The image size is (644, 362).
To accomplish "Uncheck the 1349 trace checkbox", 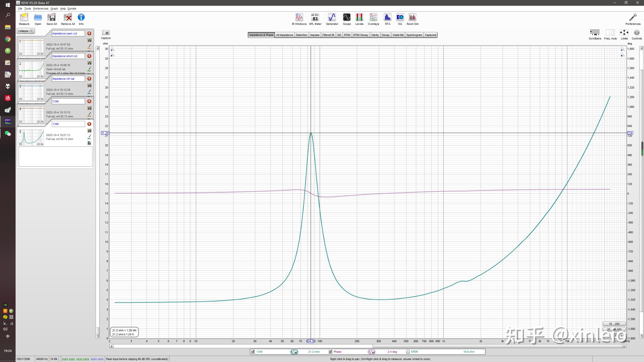I will [253, 352].
